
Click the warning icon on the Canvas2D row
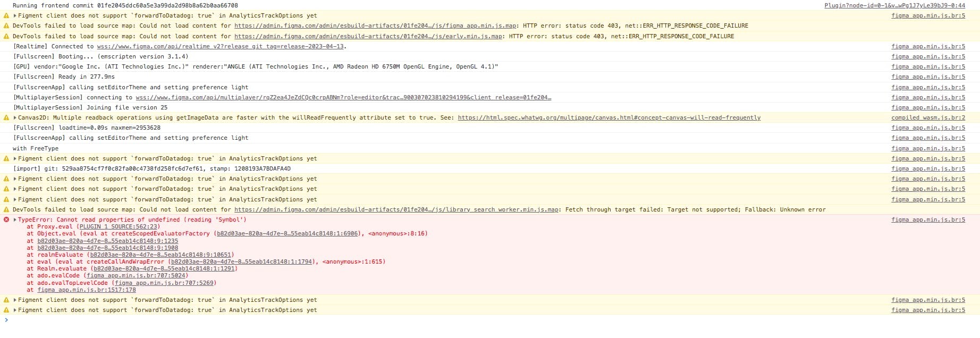pyautogui.click(x=6, y=117)
